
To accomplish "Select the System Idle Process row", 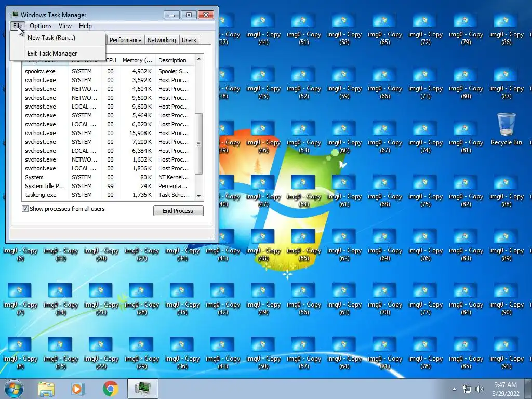I will click(x=109, y=186).
